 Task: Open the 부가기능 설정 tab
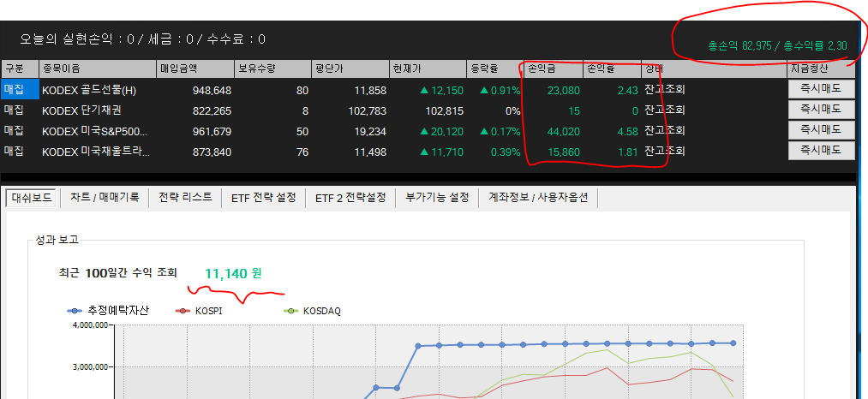pos(437,197)
